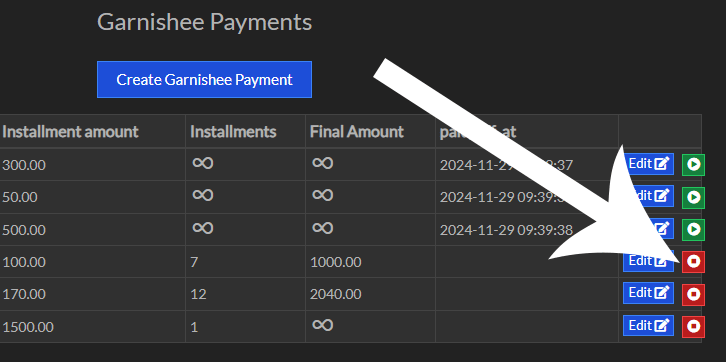Resume the 500.00 installment payment
The height and width of the screenshot is (362, 726).
[693, 229]
